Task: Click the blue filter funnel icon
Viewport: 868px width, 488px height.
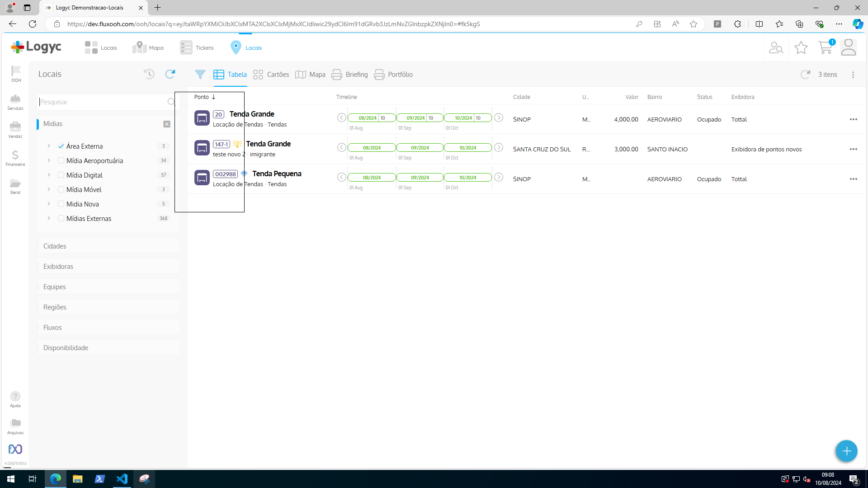Action: (x=200, y=75)
